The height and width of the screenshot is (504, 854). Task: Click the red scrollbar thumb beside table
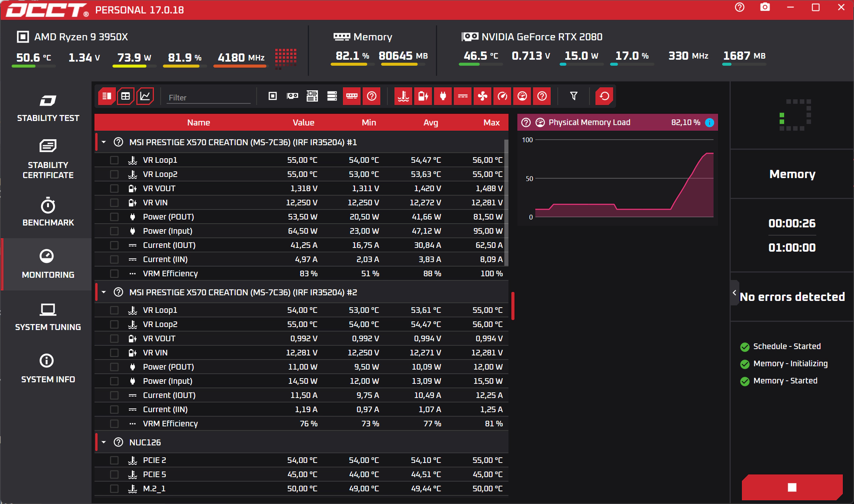513,306
